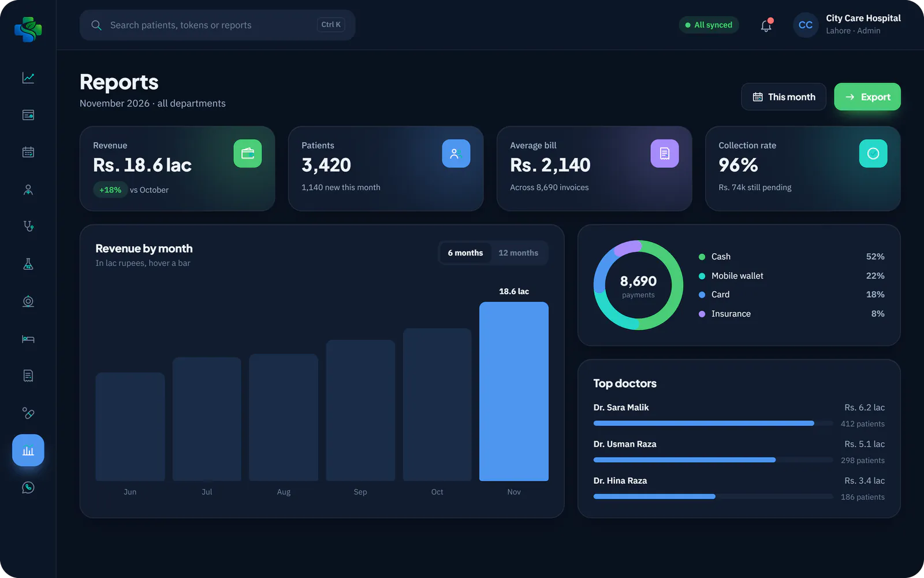924x578 pixels.
Task: Open the pill pharmacy sidebar icon
Action: (28, 413)
